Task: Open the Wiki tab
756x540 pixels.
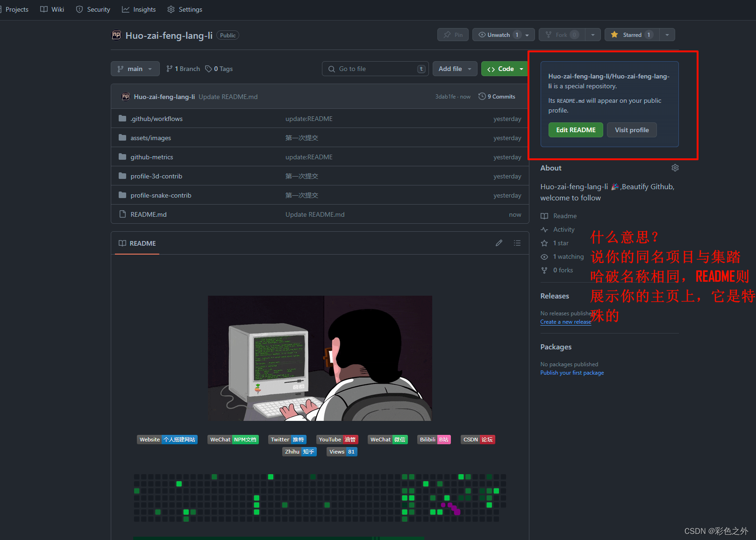Action: pyautogui.click(x=52, y=9)
